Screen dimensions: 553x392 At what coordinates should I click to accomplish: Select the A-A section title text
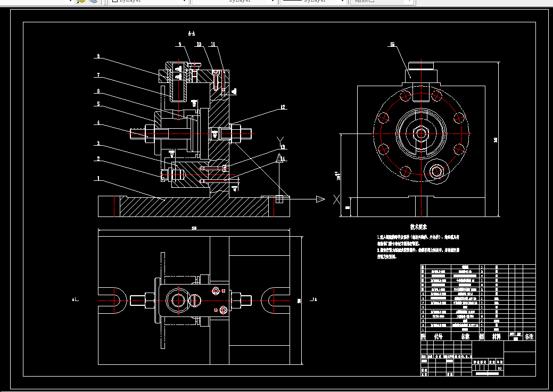tap(192, 34)
